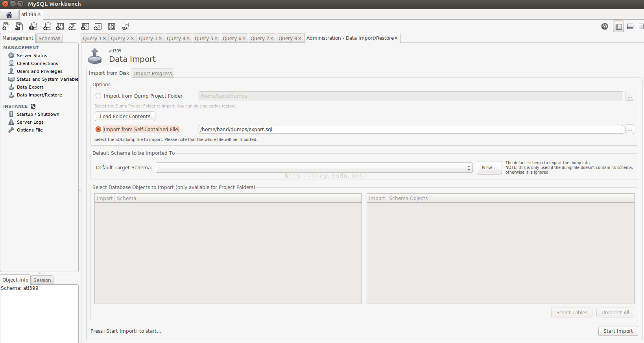Viewport: 644px width, 343px height.
Task: Create a new view icon
Action: click(x=72, y=26)
